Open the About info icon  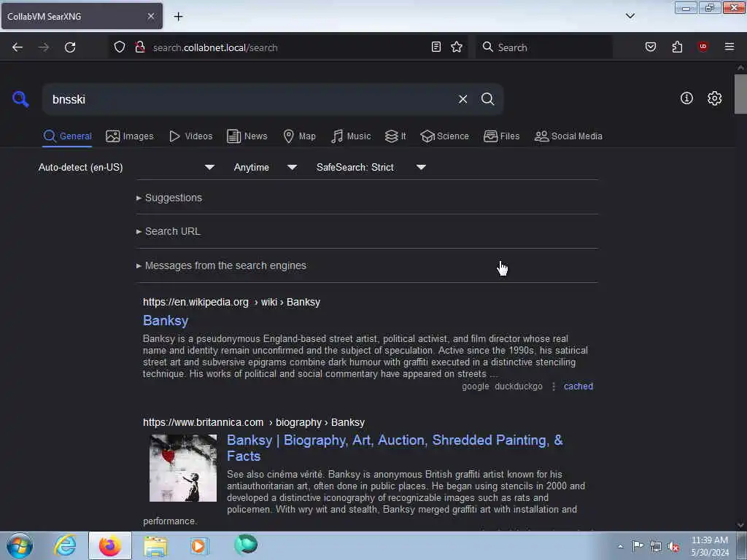pyautogui.click(x=686, y=98)
